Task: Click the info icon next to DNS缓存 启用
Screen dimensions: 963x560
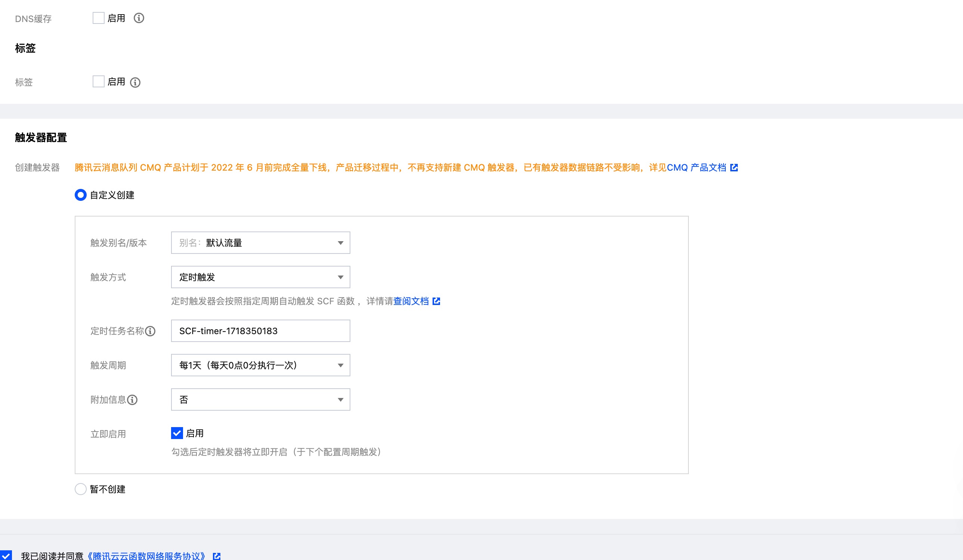Action: point(139,18)
